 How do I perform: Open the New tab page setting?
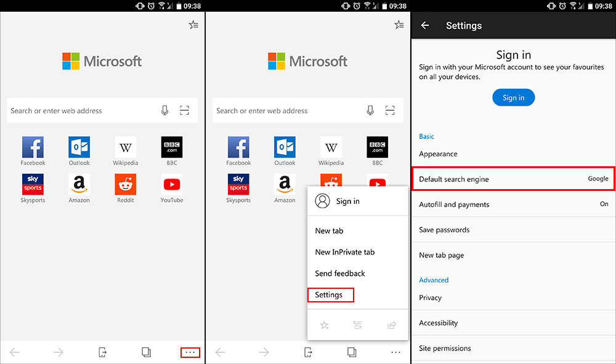pos(514,255)
